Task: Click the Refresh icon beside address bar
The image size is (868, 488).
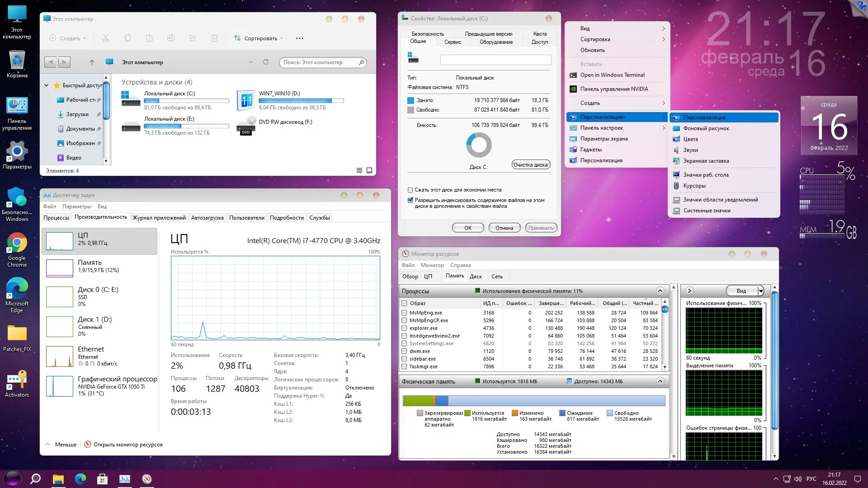Action: click(266, 62)
